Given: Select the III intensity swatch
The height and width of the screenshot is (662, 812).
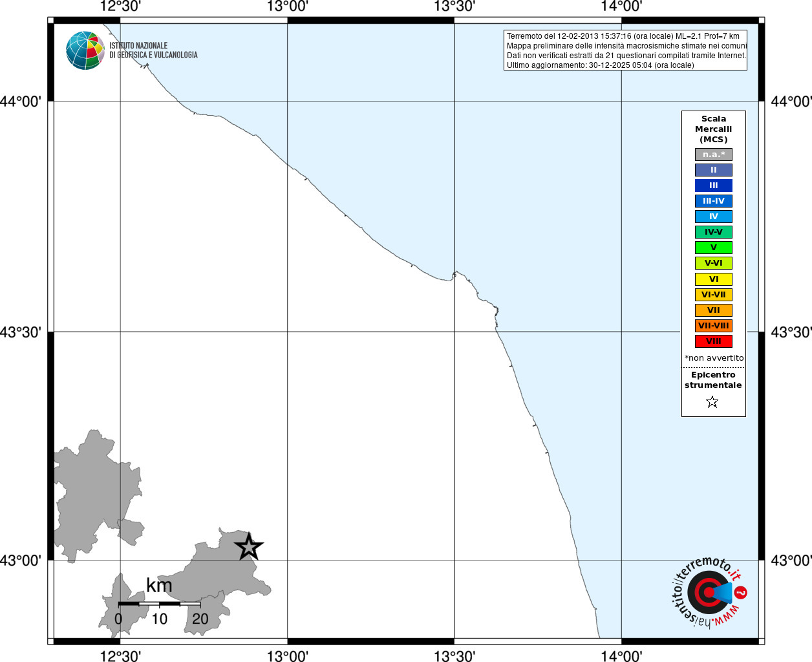Looking at the screenshot, I should 714,186.
